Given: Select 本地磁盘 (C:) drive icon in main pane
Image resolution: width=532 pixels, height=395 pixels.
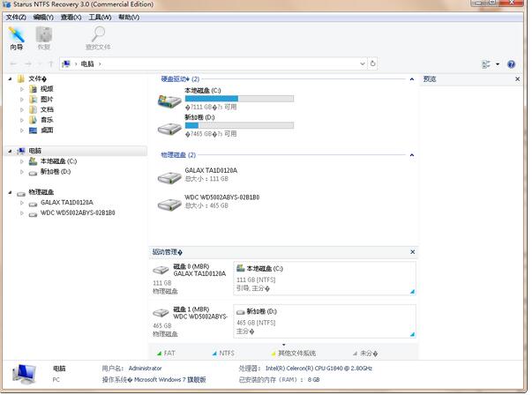Looking at the screenshot, I should (169, 101).
